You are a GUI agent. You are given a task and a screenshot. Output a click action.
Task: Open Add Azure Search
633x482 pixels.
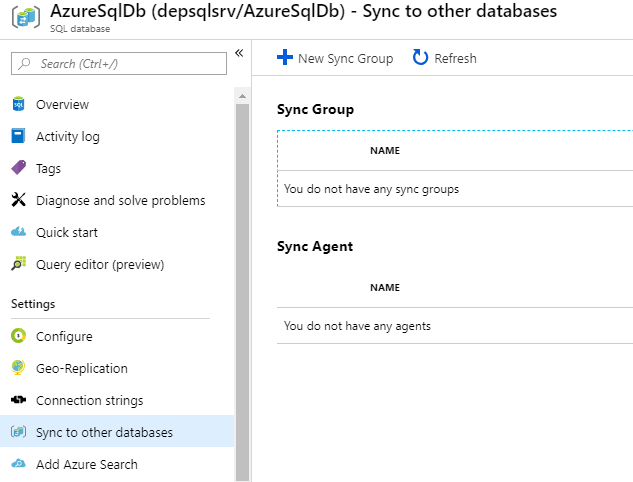pos(87,464)
